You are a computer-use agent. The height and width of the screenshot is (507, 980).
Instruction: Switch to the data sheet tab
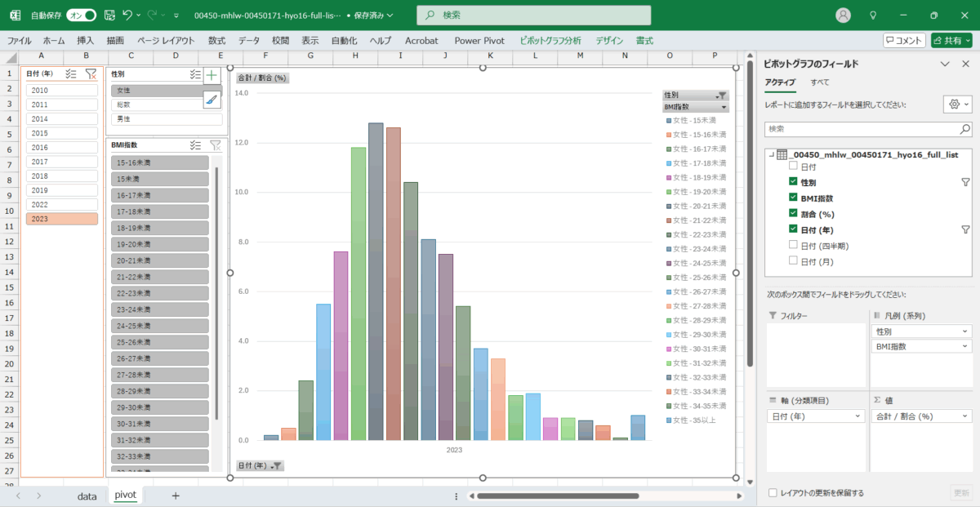tap(87, 496)
